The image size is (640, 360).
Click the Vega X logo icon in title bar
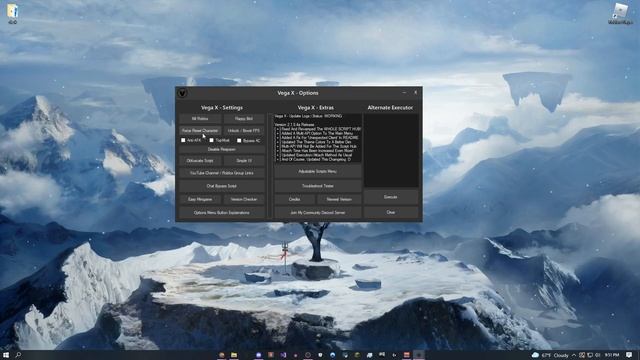tap(182, 93)
